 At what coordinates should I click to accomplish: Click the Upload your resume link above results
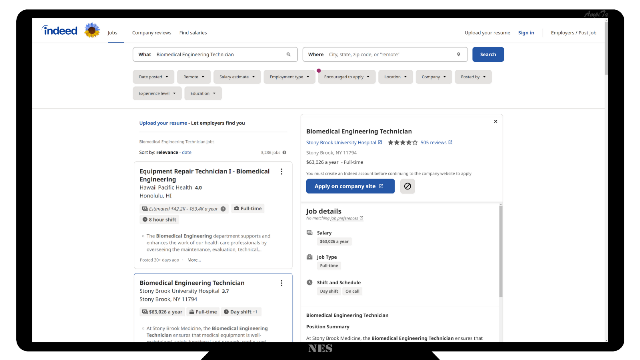pyautogui.click(x=163, y=123)
